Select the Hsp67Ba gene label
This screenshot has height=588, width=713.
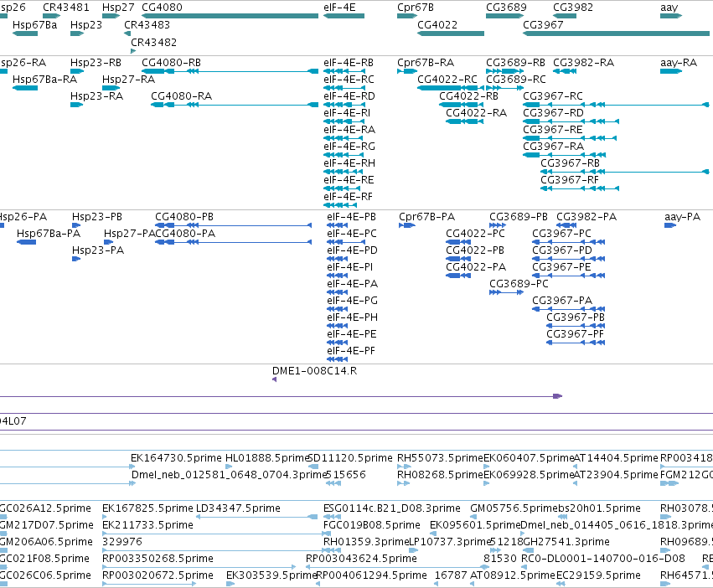(x=35, y=24)
